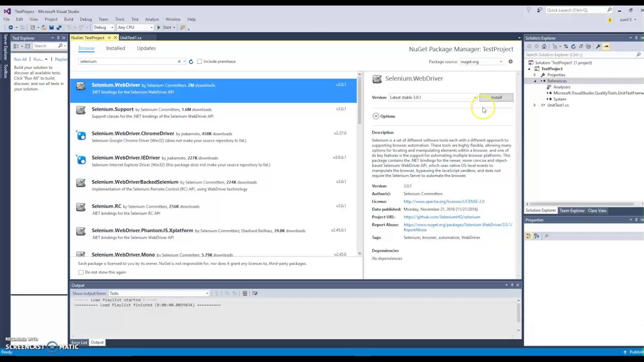Click Sync with Active Document in Solution Explorer
Viewport: 644px width, 362px height.
[x=566, y=46]
